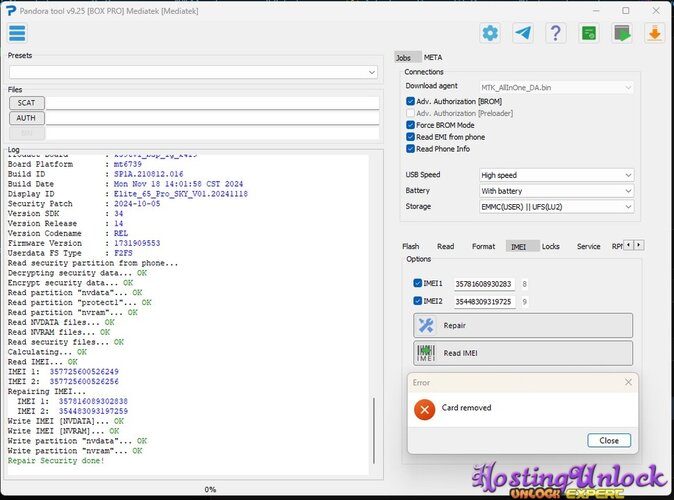The height and width of the screenshot is (500, 674).
Task: Open the Battery dropdown
Action: (556, 191)
